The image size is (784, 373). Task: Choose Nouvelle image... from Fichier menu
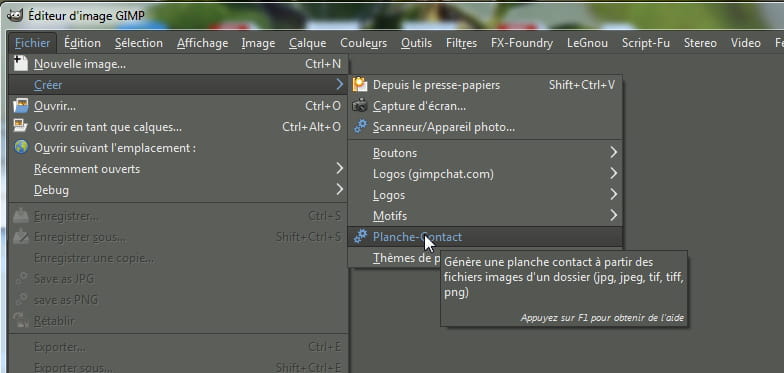178,64
